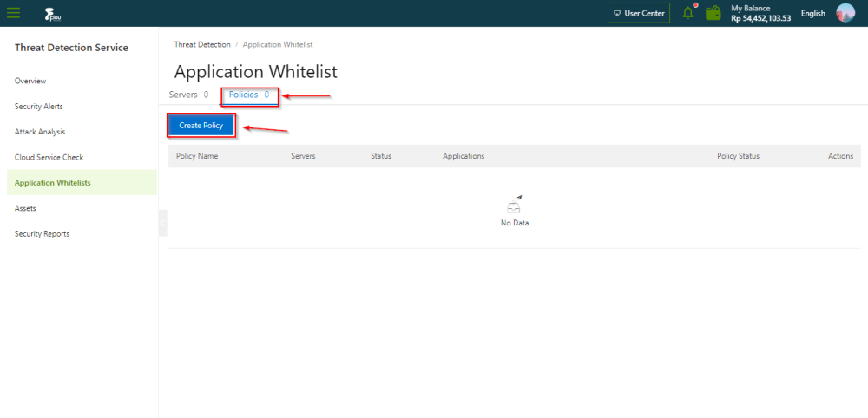This screenshot has height=418, width=868.
Task: Click the Application Whitelist page heading
Action: pos(256,72)
